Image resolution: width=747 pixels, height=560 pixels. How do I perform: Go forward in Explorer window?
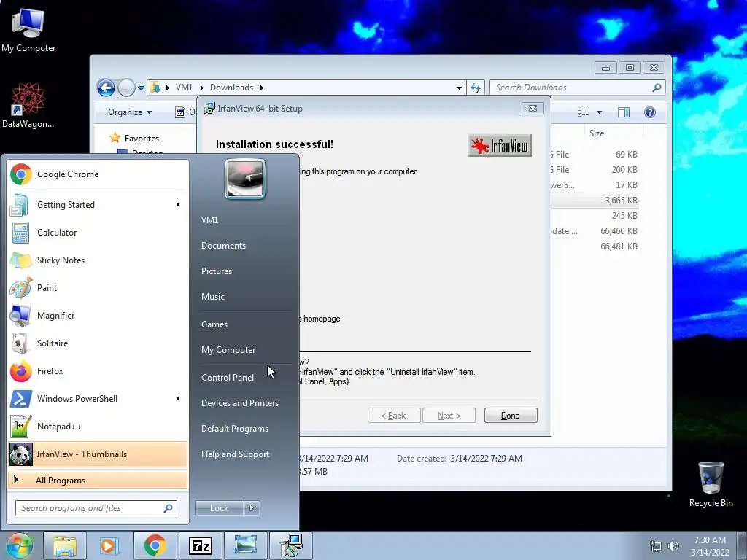[126, 87]
